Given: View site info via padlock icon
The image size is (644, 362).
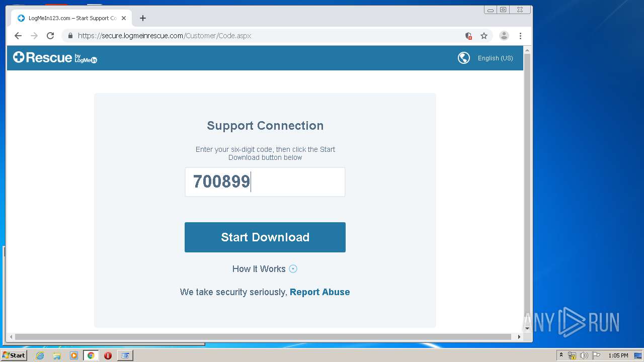Looking at the screenshot, I should [70, 36].
